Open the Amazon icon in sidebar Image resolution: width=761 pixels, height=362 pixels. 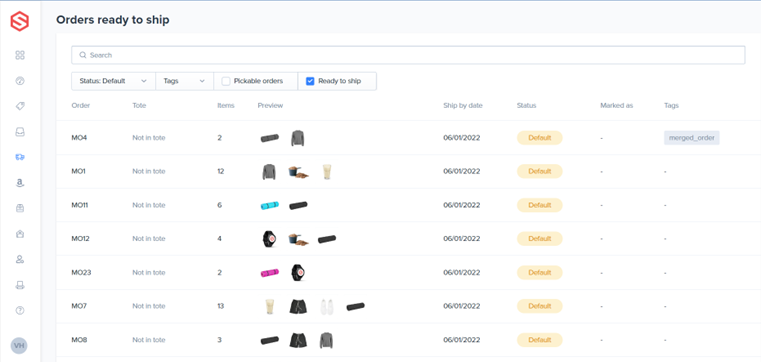pyautogui.click(x=20, y=183)
